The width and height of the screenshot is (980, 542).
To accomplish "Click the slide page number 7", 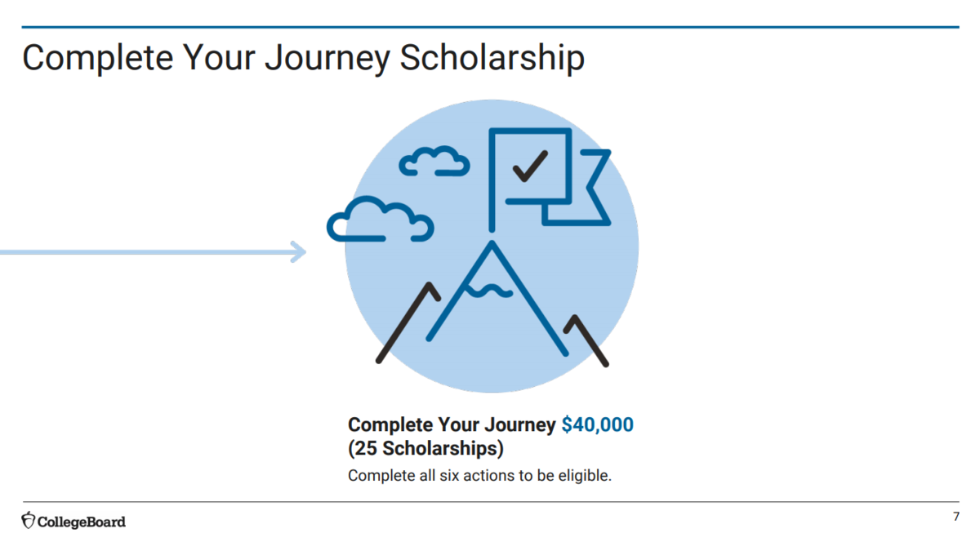I will (x=955, y=517).
